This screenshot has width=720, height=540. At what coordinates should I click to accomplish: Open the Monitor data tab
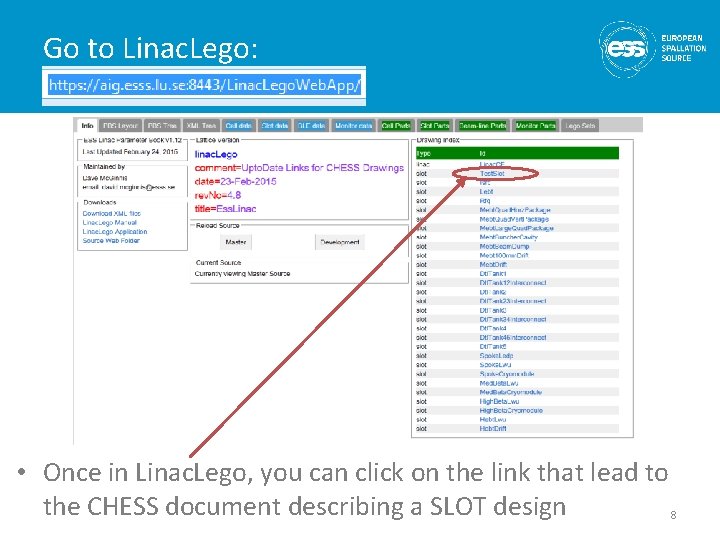354,125
